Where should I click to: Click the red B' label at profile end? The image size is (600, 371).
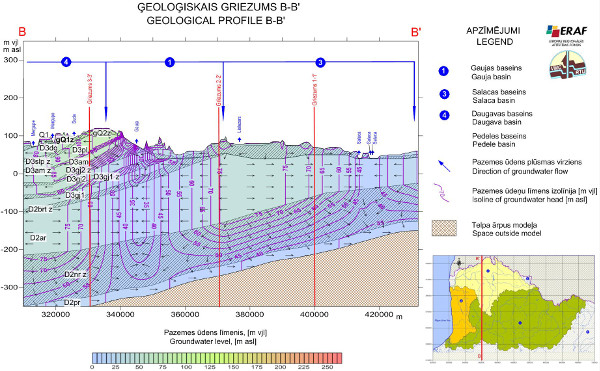[x=416, y=32]
